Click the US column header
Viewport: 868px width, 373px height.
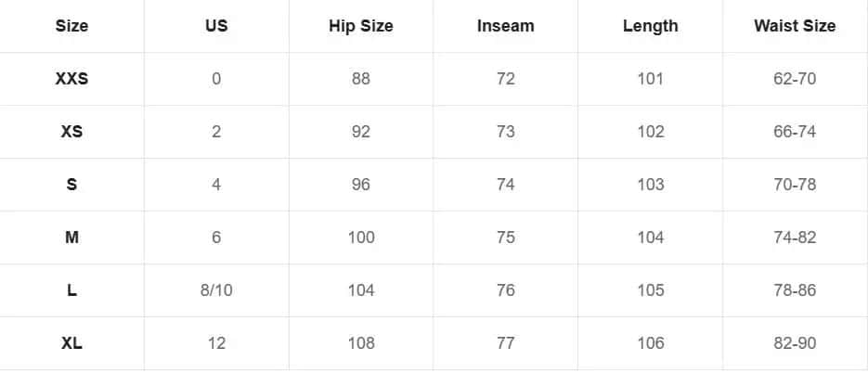(216, 26)
